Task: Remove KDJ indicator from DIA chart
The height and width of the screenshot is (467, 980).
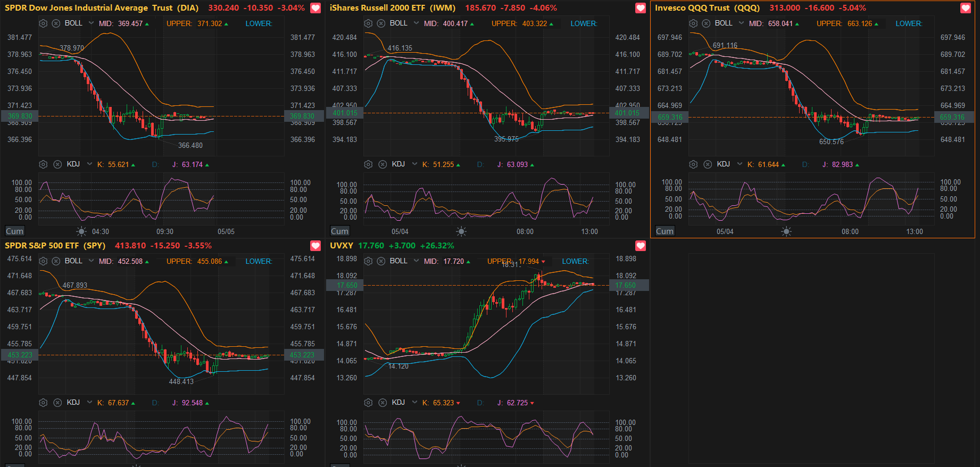Action: coord(57,164)
